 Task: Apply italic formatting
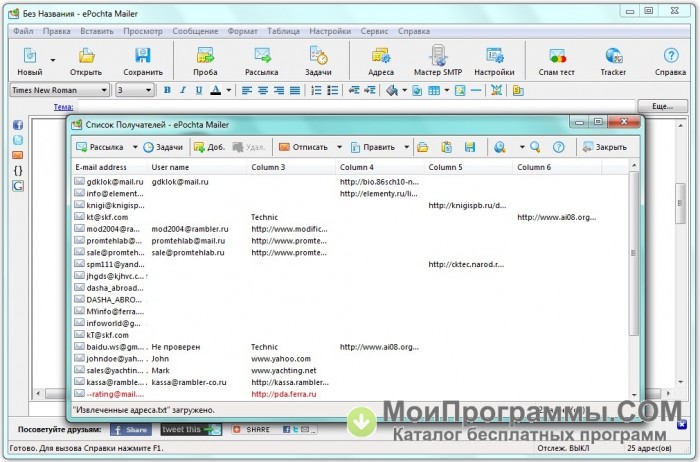tap(183, 90)
